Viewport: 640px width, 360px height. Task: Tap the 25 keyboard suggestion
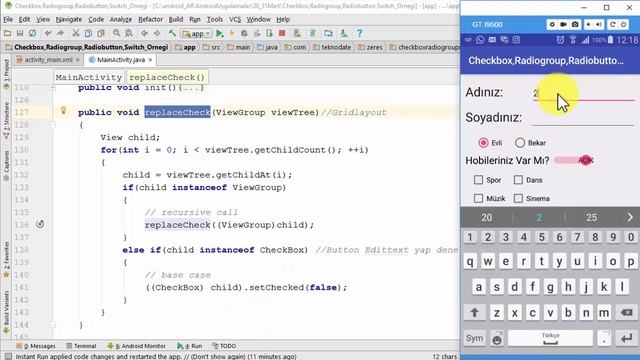click(591, 217)
